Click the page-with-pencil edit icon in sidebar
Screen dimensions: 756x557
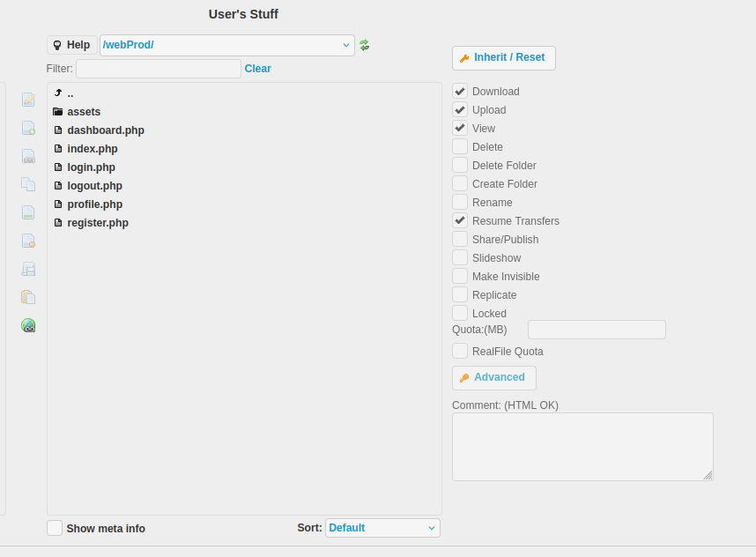coord(28,100)
